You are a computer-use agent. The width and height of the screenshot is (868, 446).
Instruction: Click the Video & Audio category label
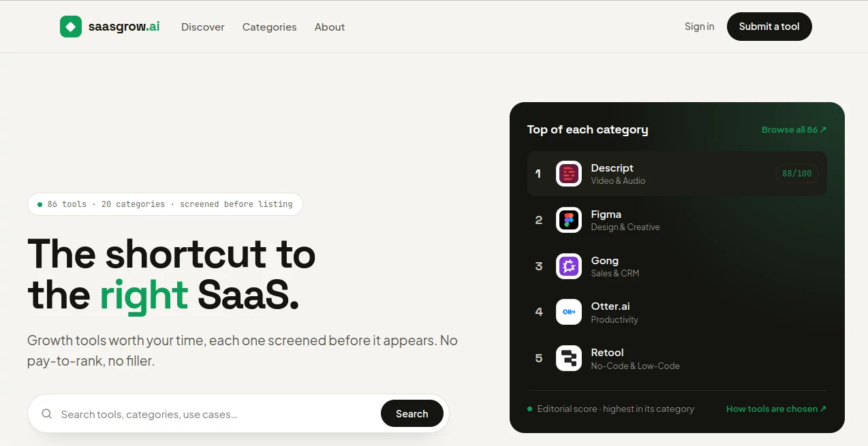618,181
